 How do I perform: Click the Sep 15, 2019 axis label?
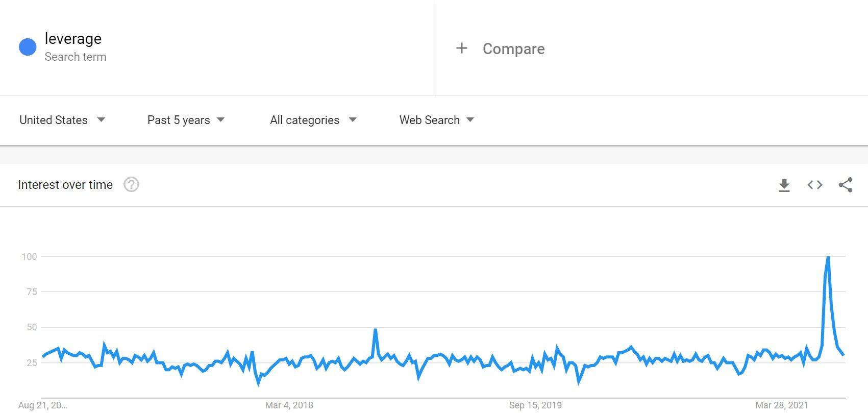535,405
